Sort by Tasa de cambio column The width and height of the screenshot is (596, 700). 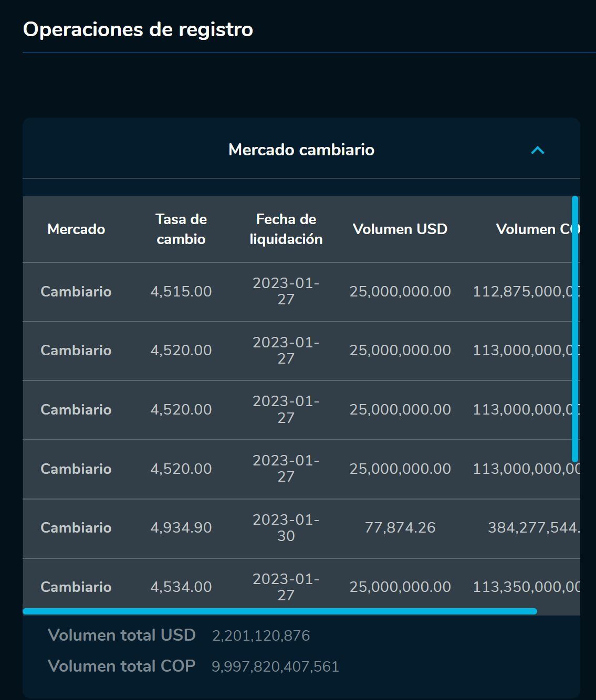click(181, 229)
